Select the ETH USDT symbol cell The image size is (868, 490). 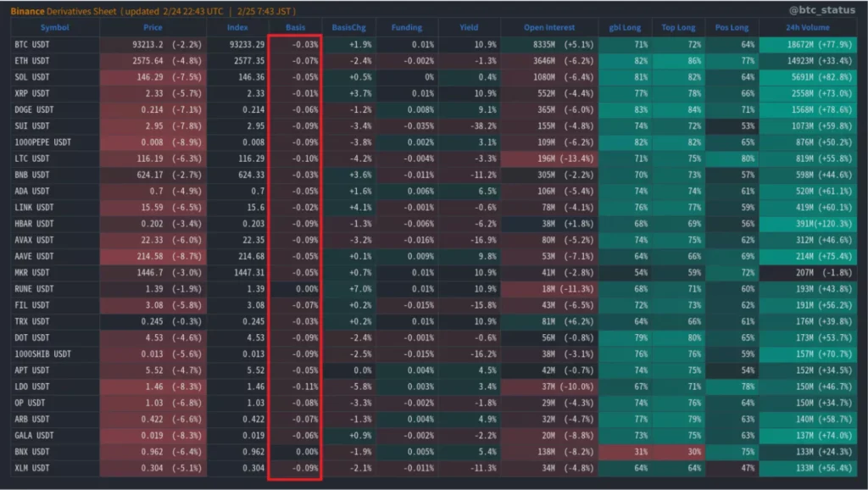(x=55, y=61)
